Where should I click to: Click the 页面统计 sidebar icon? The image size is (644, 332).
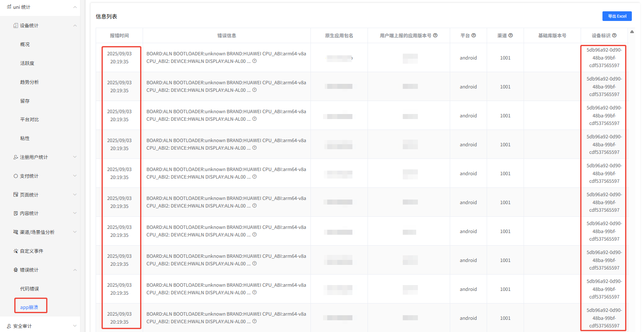coord(16,195)
